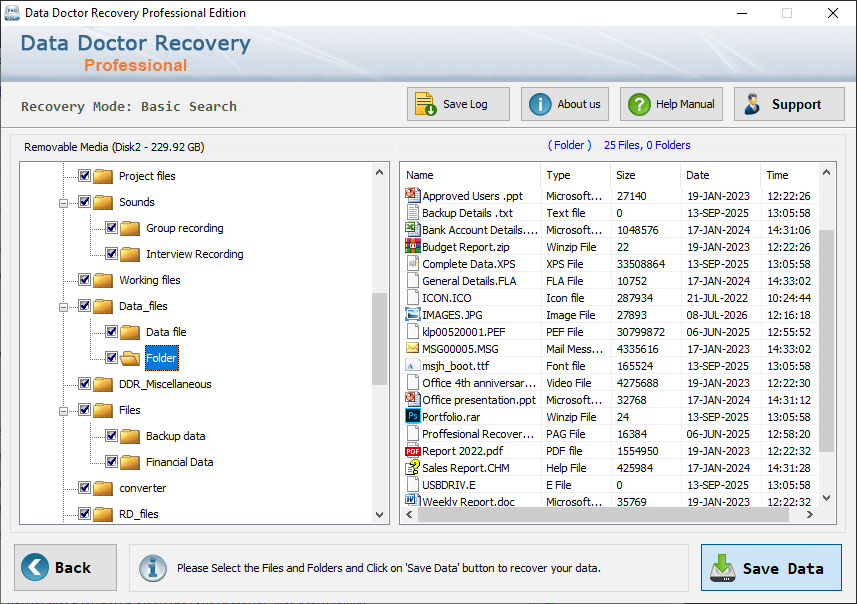Click the Back arrow icon
Image resolution: width=857 pixels, height=604 pixels.
[x=35, y=567]
